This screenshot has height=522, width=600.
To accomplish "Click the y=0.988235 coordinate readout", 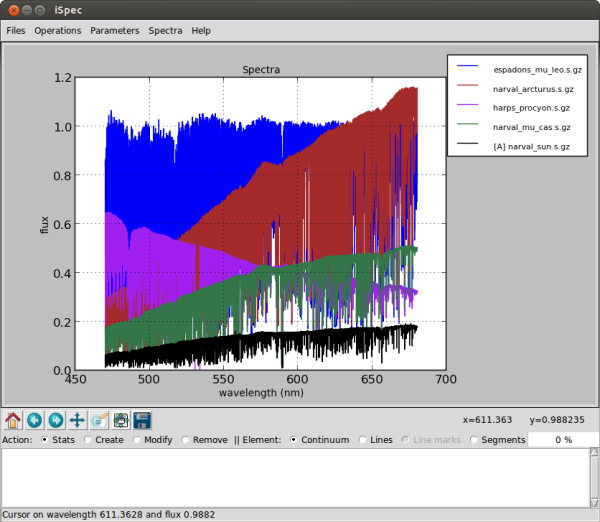I will coord(557,420).
